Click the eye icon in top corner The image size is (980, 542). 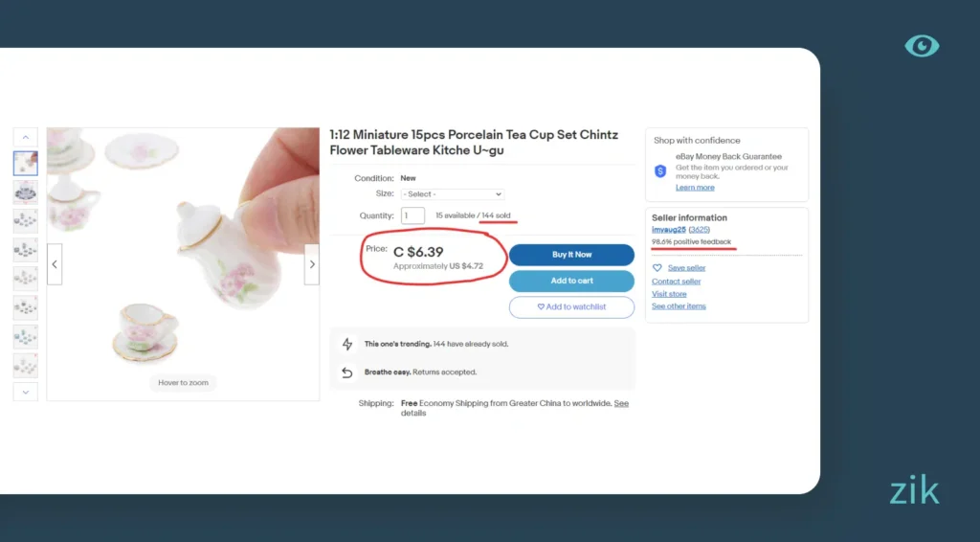point(922,45)
